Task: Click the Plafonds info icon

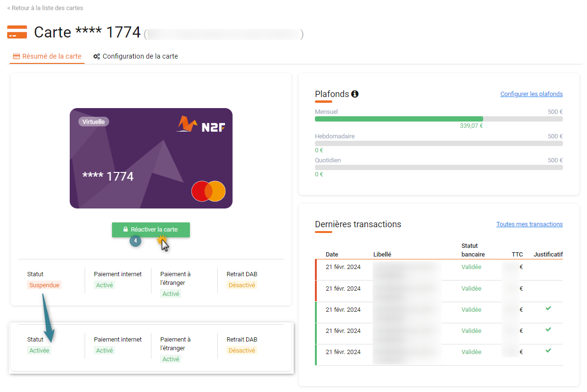Action: click(x=355, y=94)
